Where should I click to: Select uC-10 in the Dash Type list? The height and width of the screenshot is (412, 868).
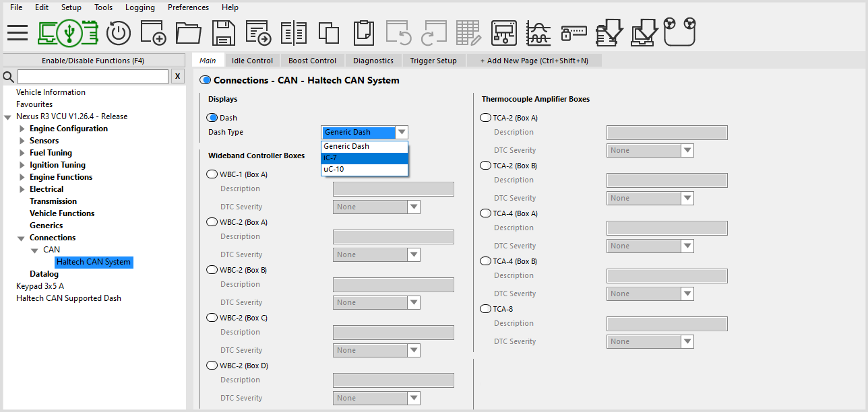(365, 169)
